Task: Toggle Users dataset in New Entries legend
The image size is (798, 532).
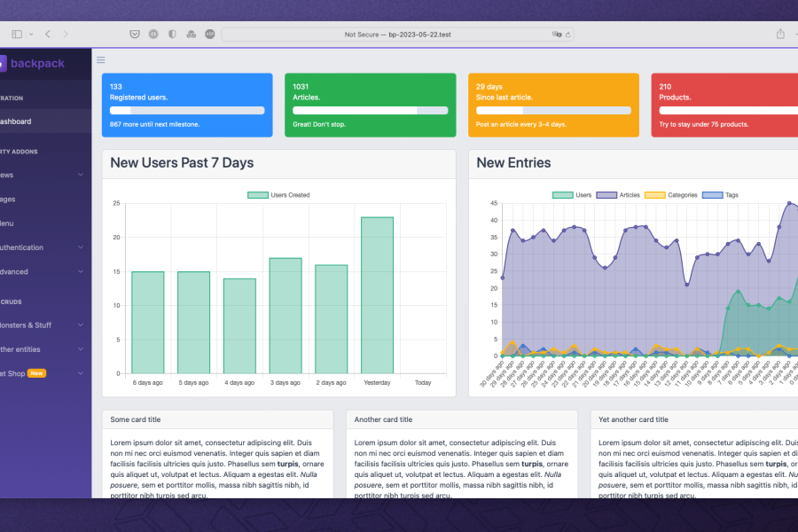Action: click(x=572, y=195)
